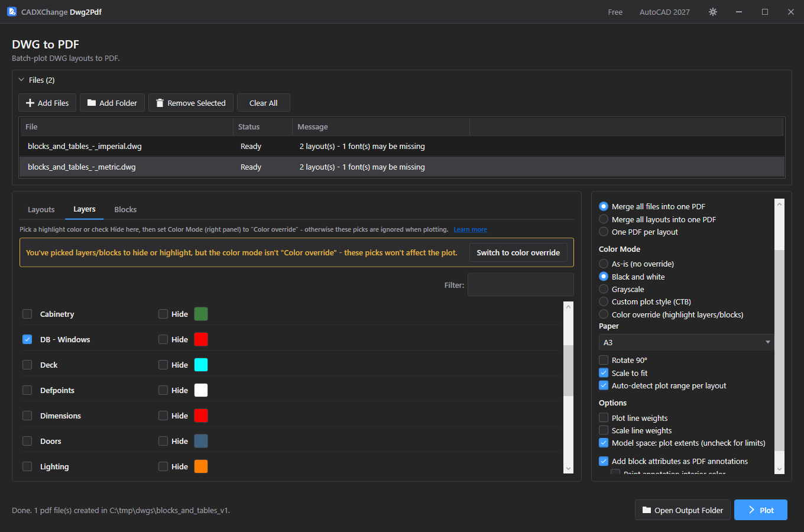Collapse the Files section chevron
The height and width of the screenshot is (532, 804).
pos(21,80)
